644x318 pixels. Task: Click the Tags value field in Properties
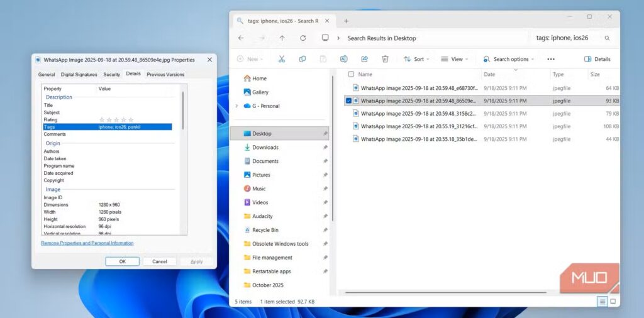coord(133,127)
